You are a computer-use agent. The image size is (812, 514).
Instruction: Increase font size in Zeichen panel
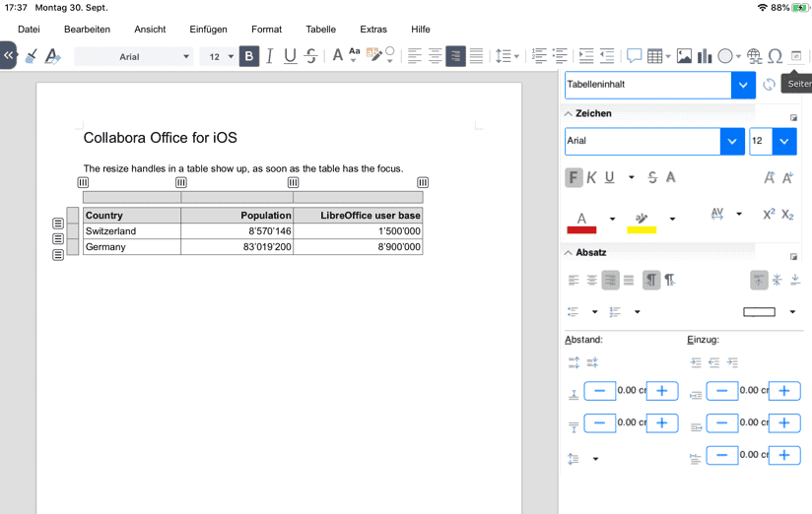click(x=770, y=177)
